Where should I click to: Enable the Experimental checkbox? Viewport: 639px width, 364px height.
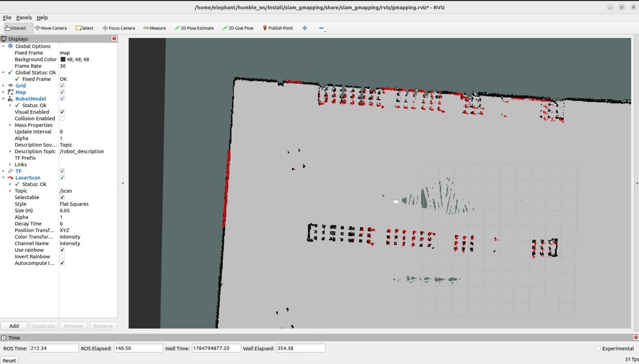(x=598, y=348)
